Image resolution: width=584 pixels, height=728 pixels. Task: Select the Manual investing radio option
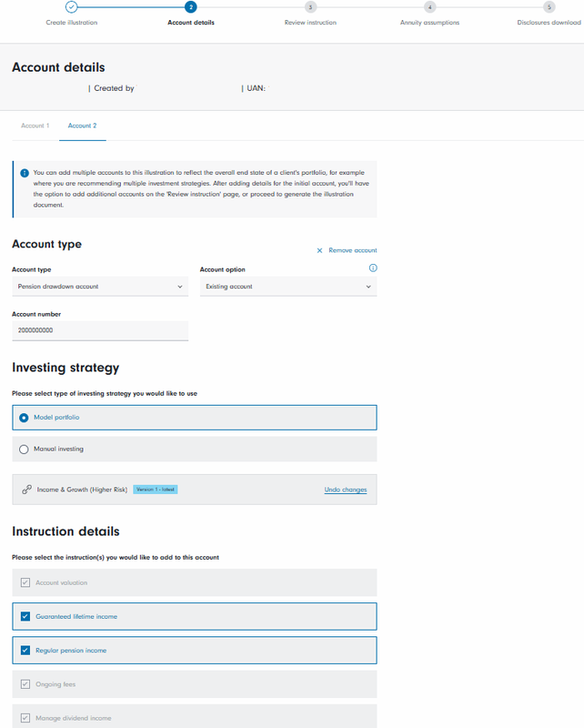(25, 449)
